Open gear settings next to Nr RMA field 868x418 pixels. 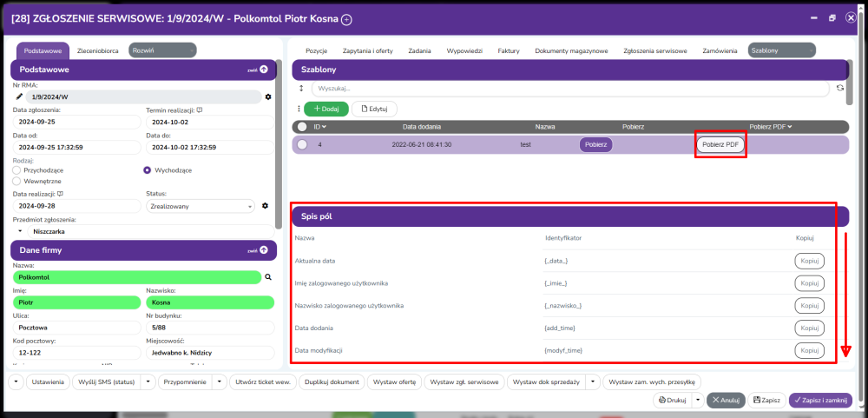[268, 96]
